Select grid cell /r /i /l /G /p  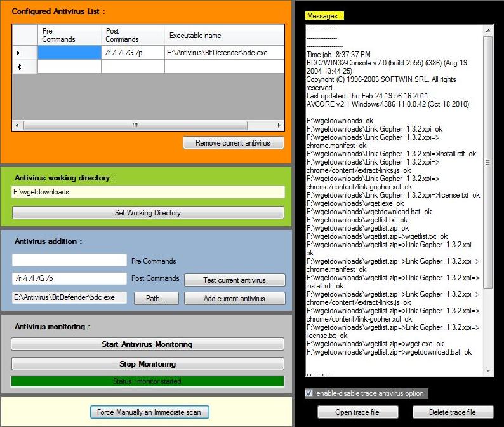133,53
